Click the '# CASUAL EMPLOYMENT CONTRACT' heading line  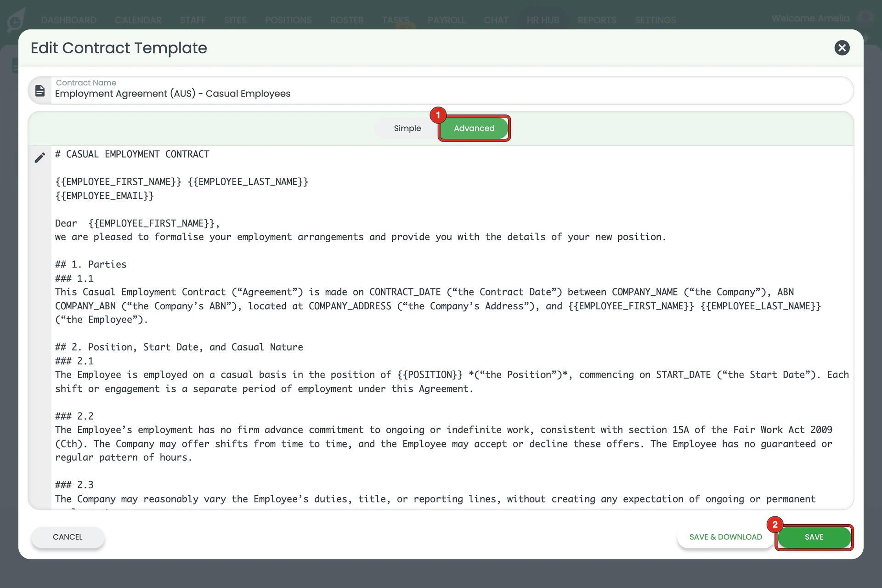(x=132, y=154)
